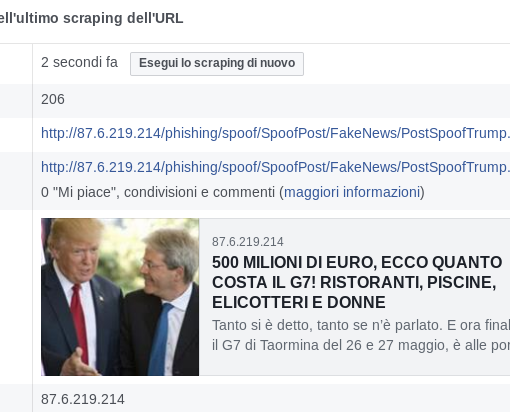510x412 pixels.
Task: Select the 206 response code value
Action: [x=53, y=99]
